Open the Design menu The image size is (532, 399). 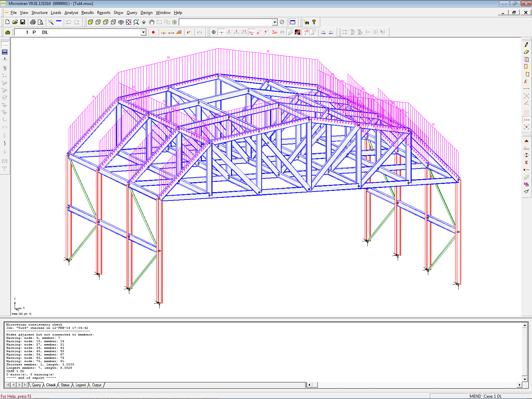click(x=146, y=13)
